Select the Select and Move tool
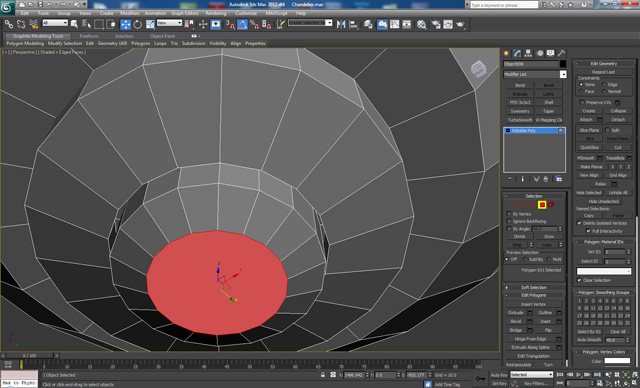The image size is (640, 388). tap(125, 24)
